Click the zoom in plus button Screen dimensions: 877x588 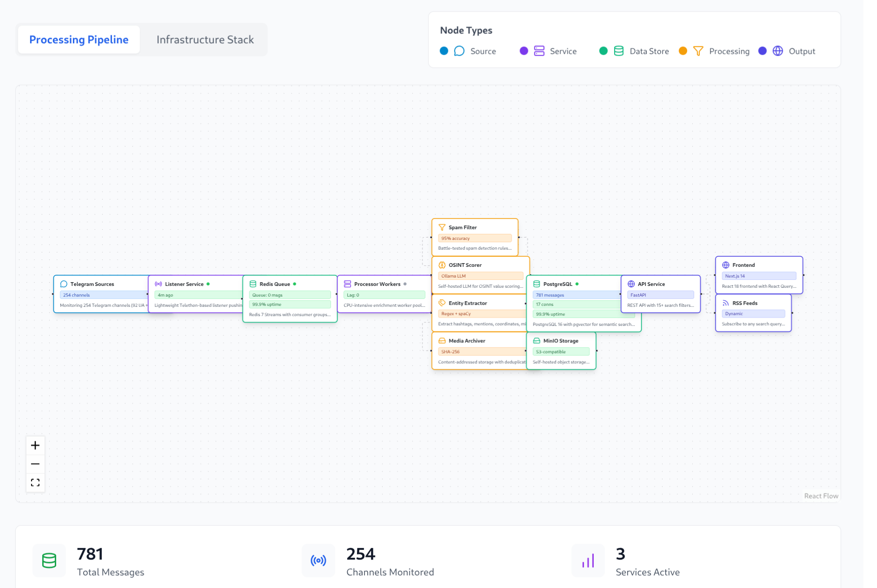[35, 446]
